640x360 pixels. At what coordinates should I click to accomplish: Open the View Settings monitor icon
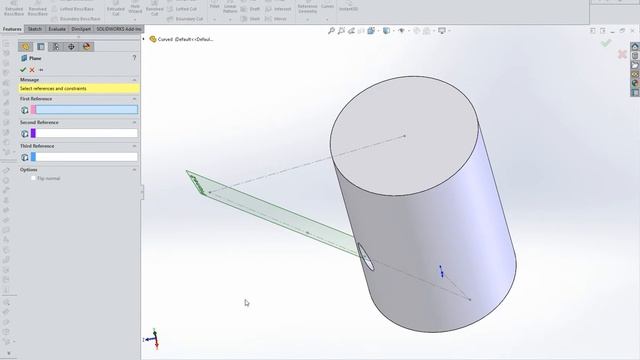click(x=442, y=31)
